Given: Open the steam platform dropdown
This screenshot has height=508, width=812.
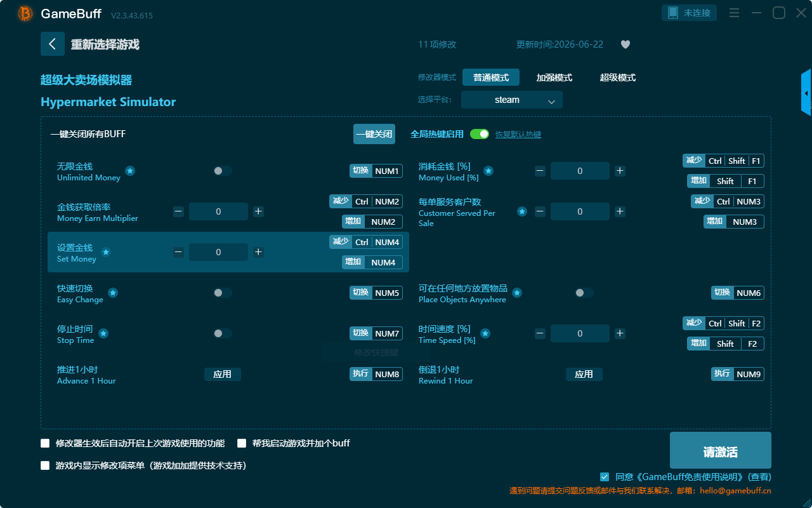Looking at the screenshot, I should pos(512,100).
